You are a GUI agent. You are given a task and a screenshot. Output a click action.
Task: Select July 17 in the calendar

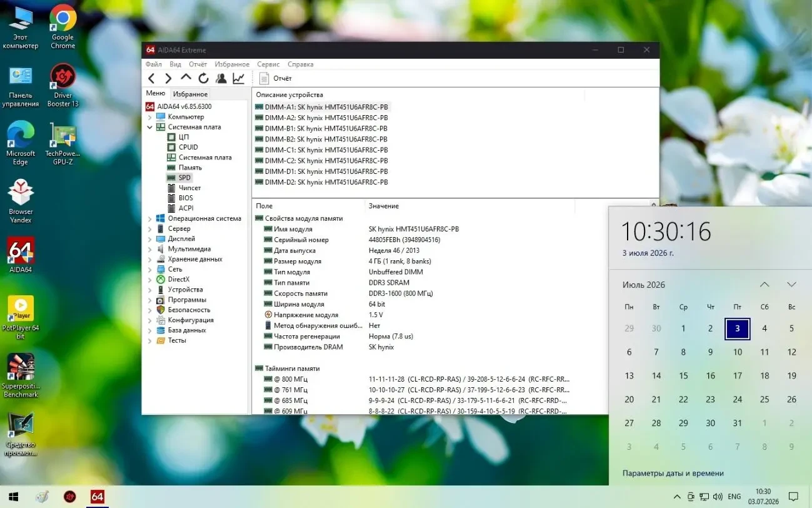[738, 375]
